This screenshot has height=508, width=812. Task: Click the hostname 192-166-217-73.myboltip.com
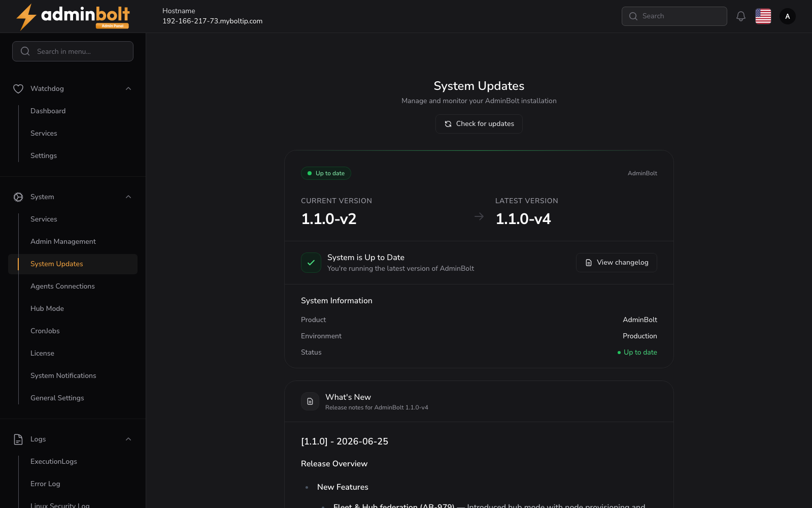[212, 21]
